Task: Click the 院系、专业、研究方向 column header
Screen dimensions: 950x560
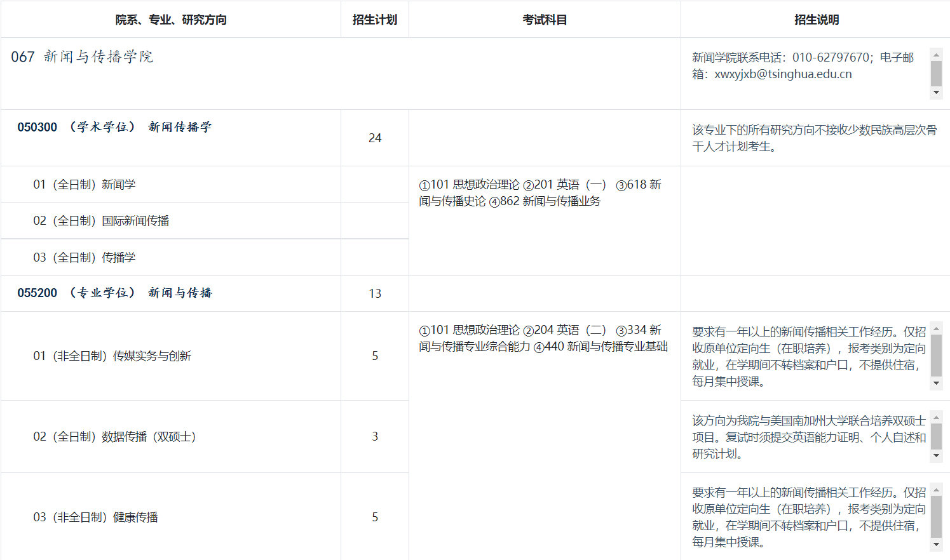Action: click(171, 20)
